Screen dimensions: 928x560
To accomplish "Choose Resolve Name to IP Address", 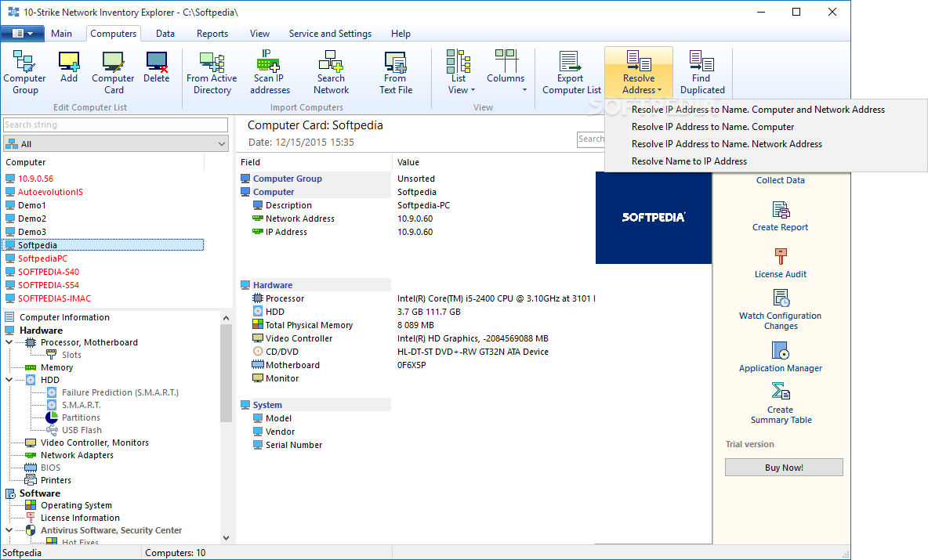I will point(689,161).
